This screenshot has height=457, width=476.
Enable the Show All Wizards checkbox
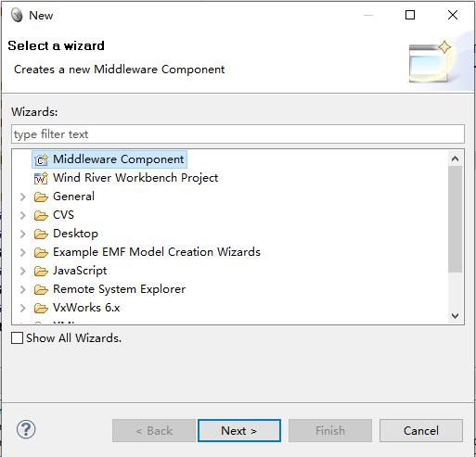tap(17, 337)
